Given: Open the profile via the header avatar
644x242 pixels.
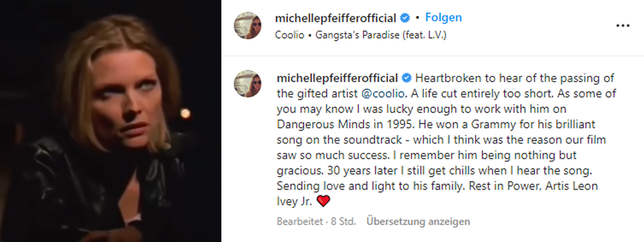Looking at the screenshot, I should pyautogui.click(x=248, y=25).
